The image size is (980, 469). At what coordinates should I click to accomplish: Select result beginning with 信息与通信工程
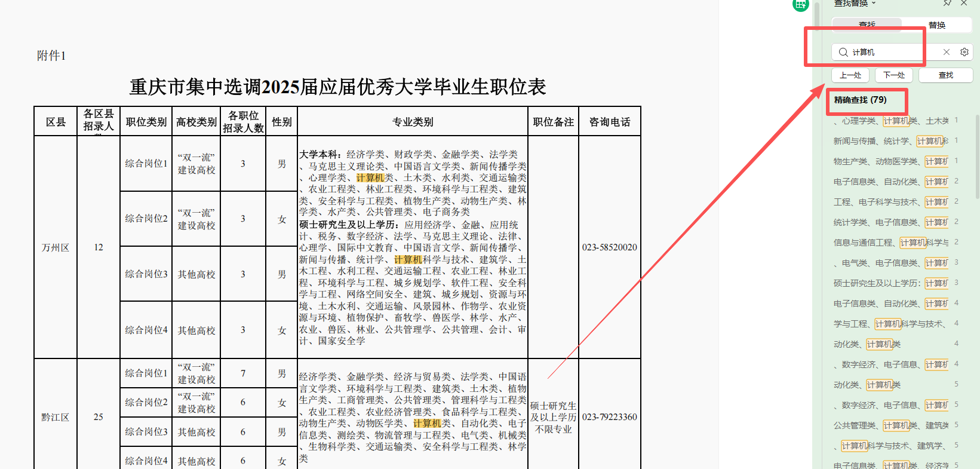click(891, 243)
